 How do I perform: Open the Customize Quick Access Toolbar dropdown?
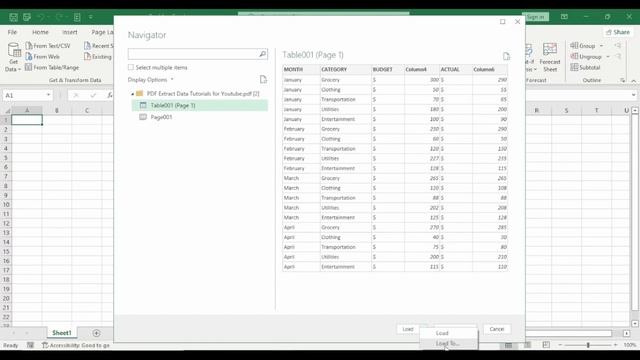(91, 17)
